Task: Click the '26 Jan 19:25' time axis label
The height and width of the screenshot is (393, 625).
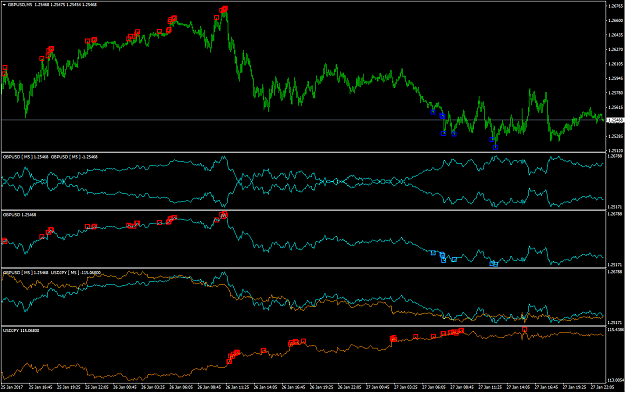Action: [322, 387]
